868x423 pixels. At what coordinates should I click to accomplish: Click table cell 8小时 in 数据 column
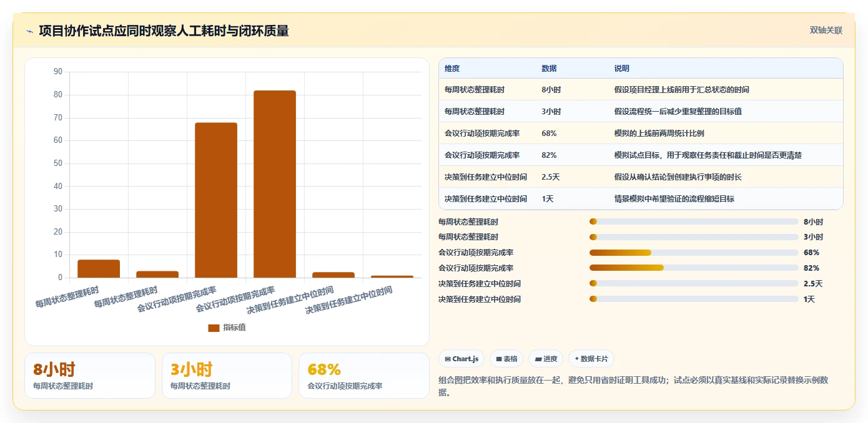pyautogui.click(x=551, y=90)
